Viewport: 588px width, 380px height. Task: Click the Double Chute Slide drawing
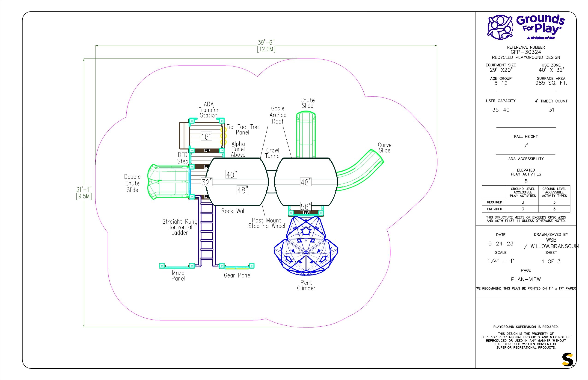click(169, 182)
